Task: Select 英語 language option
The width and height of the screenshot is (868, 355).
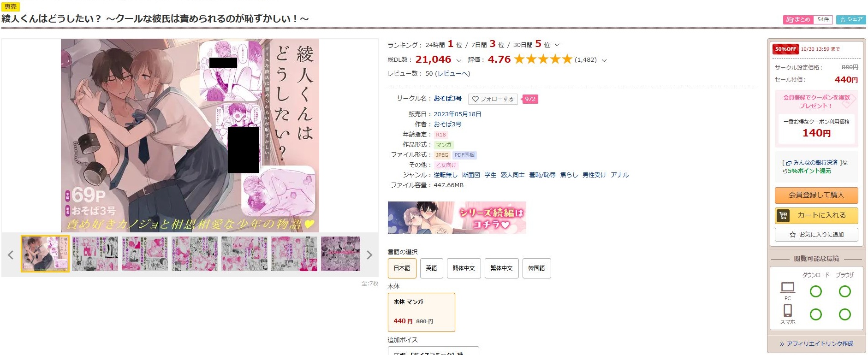Action: pyautogui.click(x=431, y=268)
